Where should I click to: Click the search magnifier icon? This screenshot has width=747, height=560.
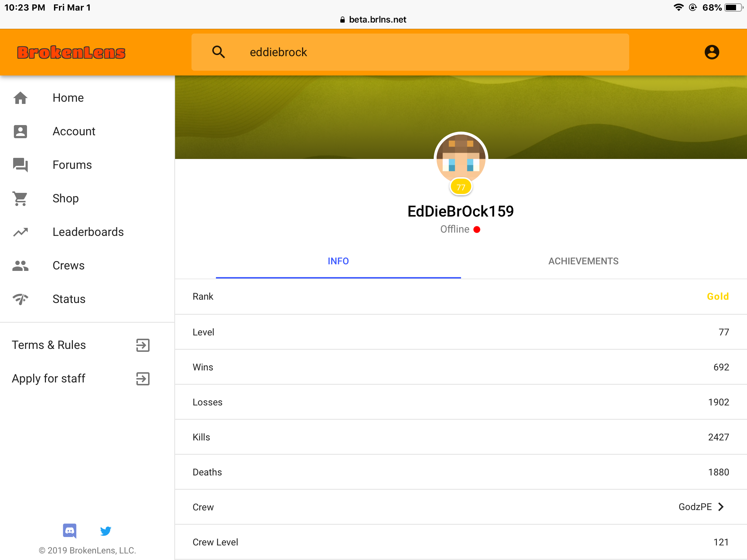(218, 52)
